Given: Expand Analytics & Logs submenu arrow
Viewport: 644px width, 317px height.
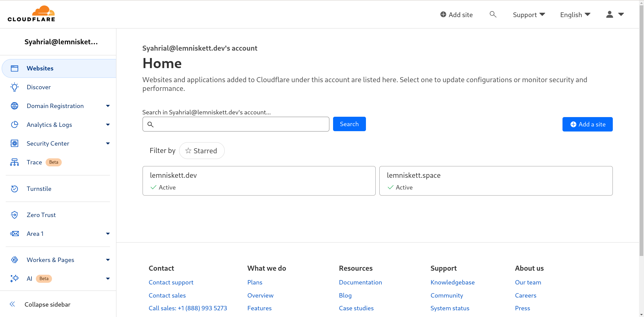Looking at the screenshot, I should click(108, 125).
